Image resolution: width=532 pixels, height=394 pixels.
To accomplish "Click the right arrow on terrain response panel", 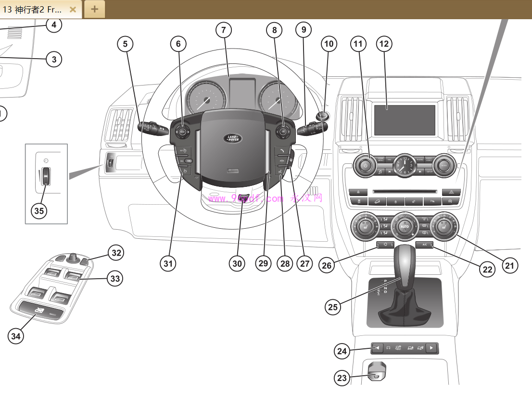I will 431,348.
